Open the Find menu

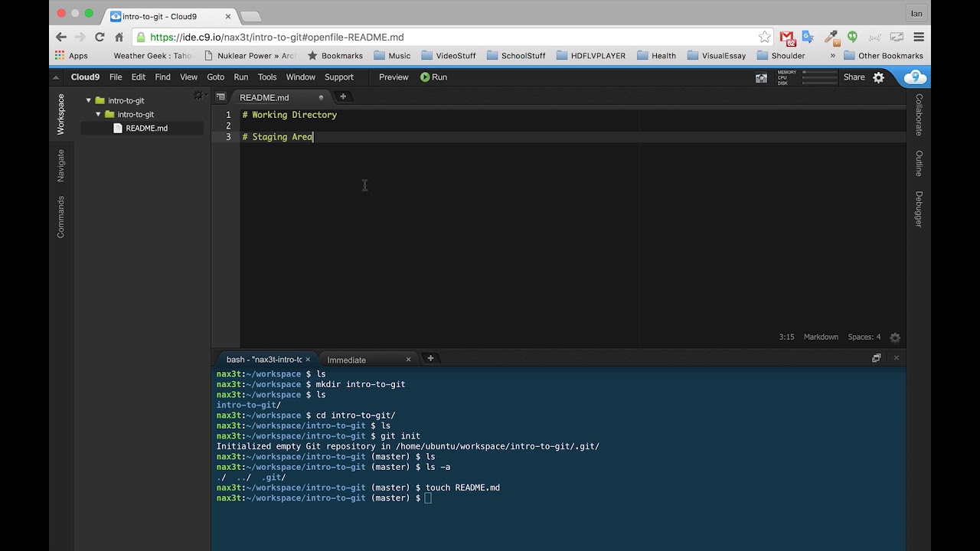[162, 77]
